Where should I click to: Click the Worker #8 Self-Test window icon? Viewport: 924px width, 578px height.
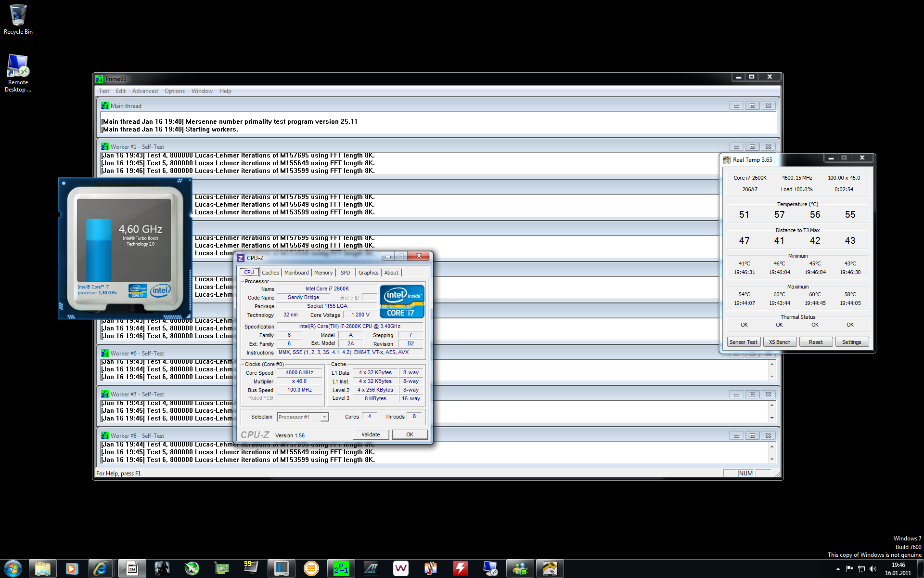click(x=105, y=435)
